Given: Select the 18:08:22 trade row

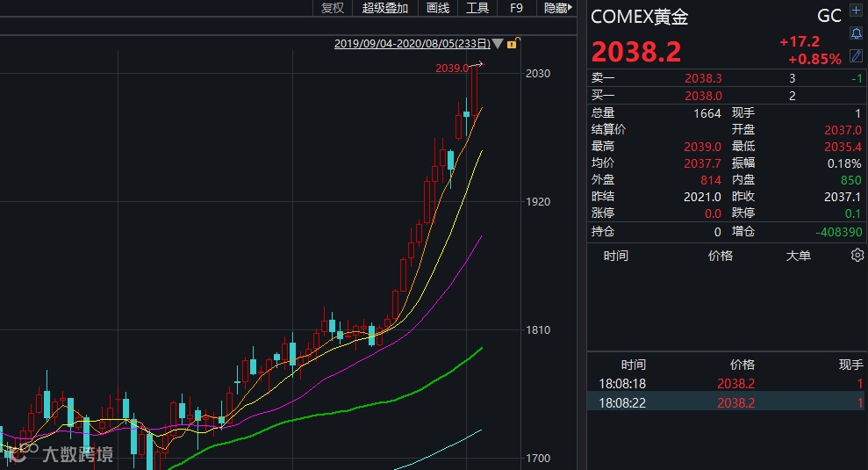Looking at the screenshot, I should coord(725,403).
